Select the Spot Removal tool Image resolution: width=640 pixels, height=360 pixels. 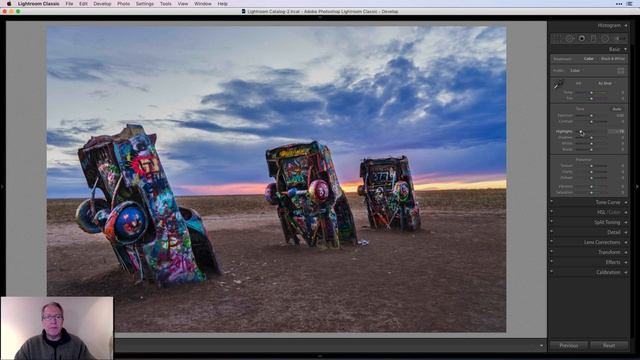pyautogui.click(x=569, y=38)
